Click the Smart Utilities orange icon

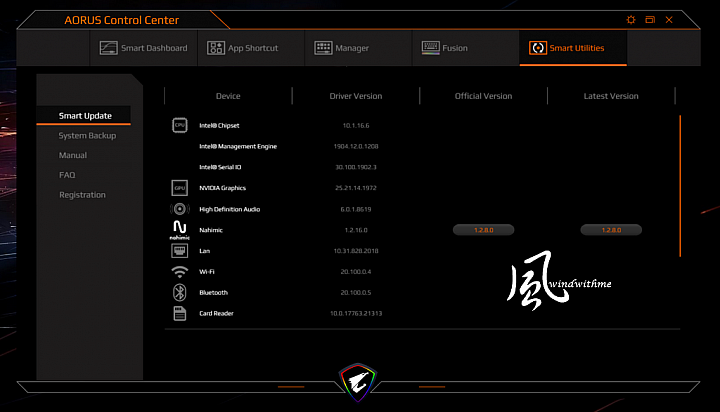(x=538, y=48)
